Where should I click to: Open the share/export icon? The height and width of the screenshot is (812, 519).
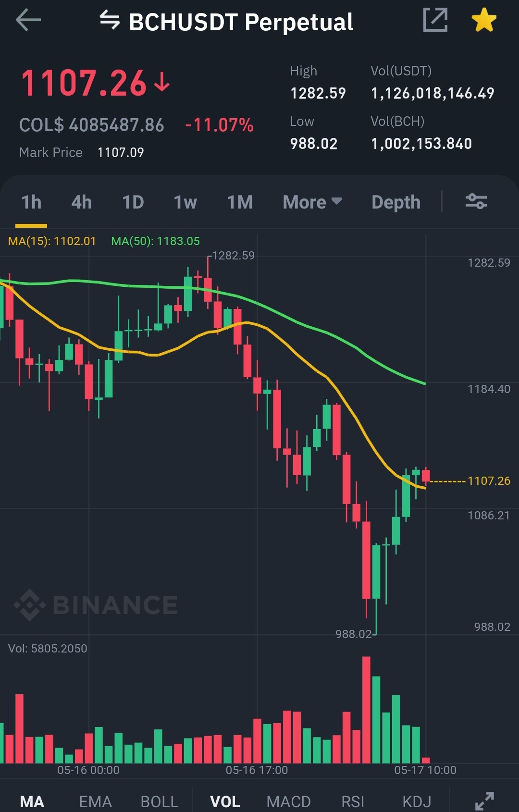(435, 20)
